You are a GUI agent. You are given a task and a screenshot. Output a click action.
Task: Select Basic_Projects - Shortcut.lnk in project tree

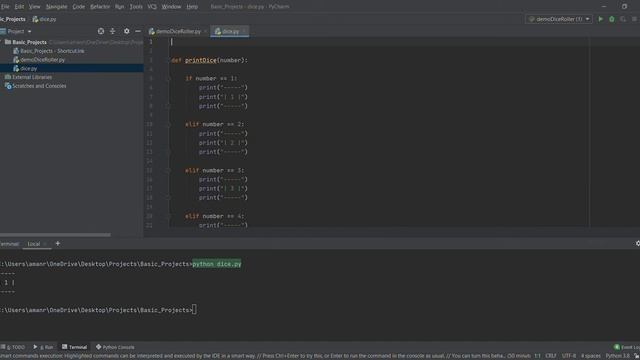click(x=52, y=51)
